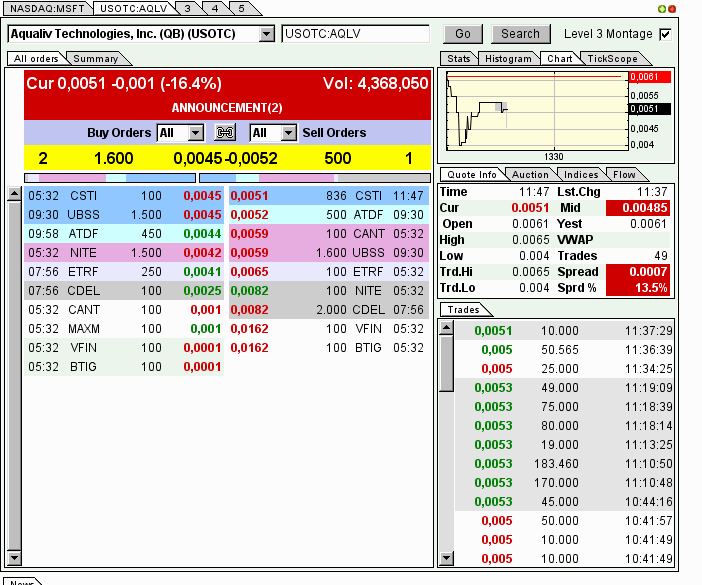This screenshot has width=702, height=585.
Task: Open tab number 3
Action: tap(187, 9)
